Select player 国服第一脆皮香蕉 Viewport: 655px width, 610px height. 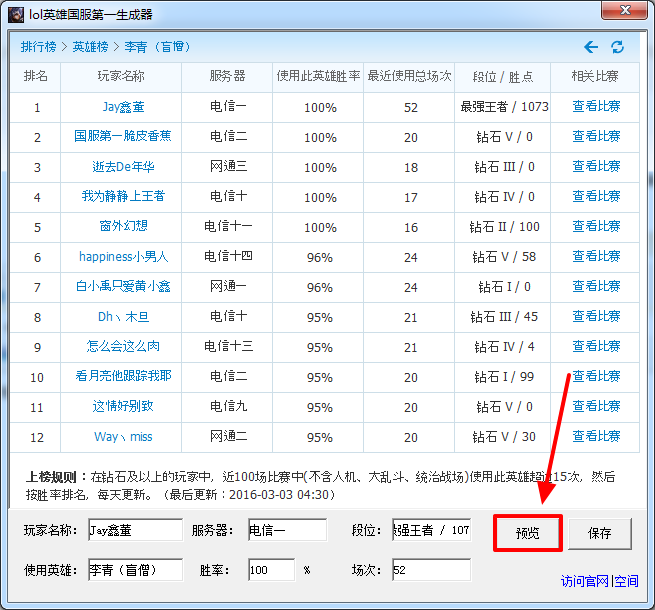click(123, 137)
